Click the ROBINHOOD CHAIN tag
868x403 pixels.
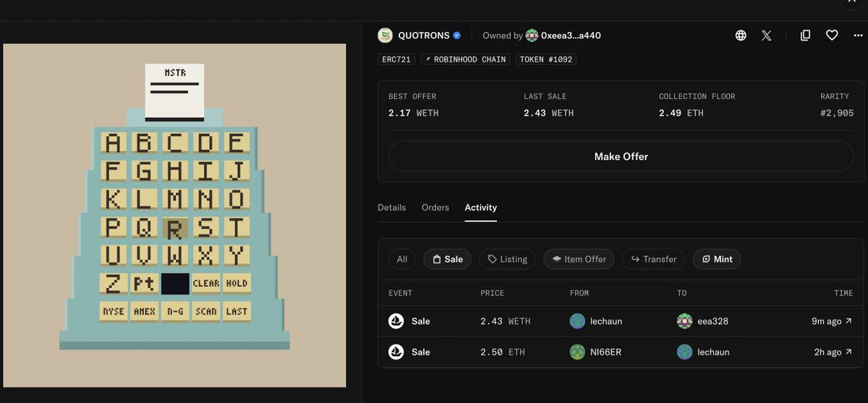[x=466, y=59]
